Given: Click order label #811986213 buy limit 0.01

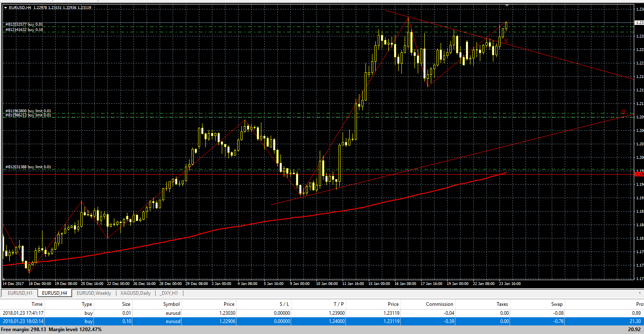Looking at the screenshot, I should (28, 115).
